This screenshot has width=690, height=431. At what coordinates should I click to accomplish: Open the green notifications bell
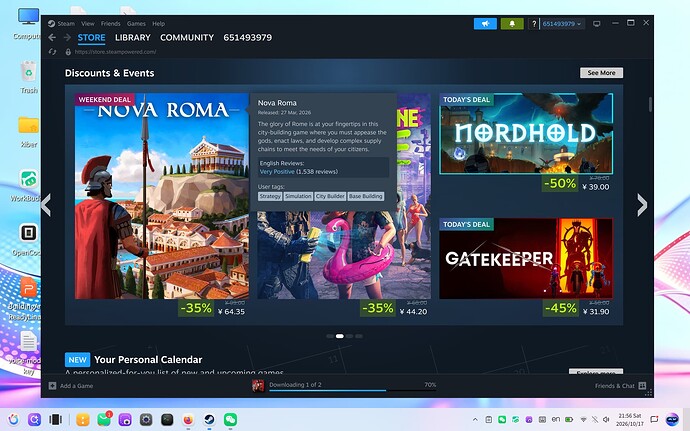[512, 24]
